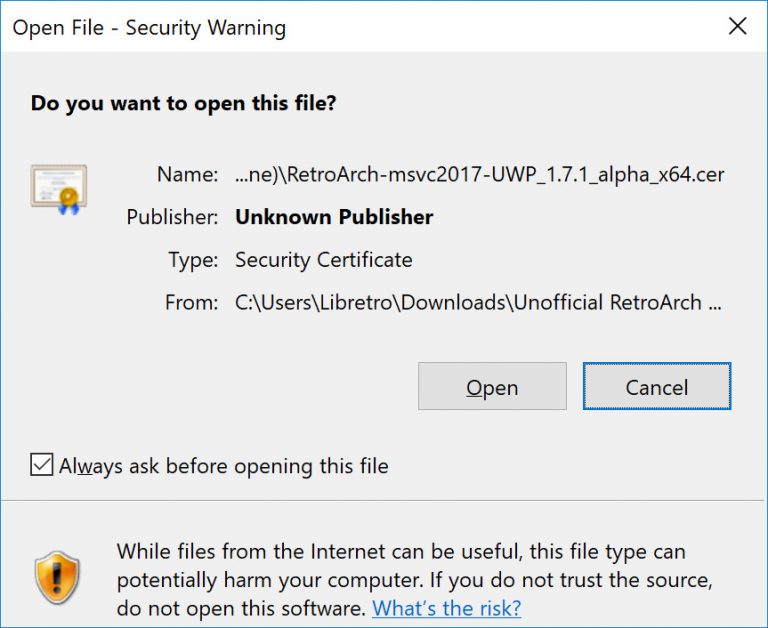Untick the Always ask checkbox box
This screenshot has width=768, height=628.
click(x=42, y=465)
